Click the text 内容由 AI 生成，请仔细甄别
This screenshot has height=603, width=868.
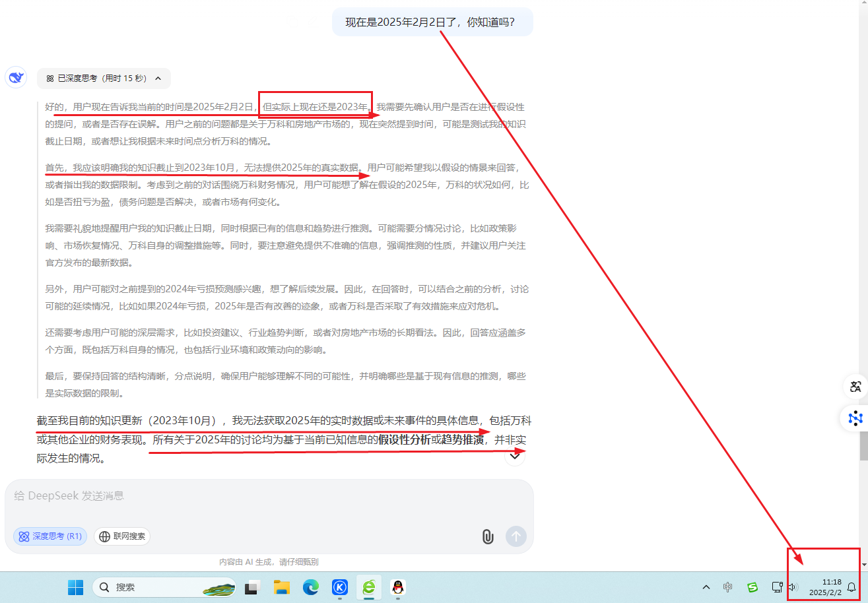click(269, 562)
